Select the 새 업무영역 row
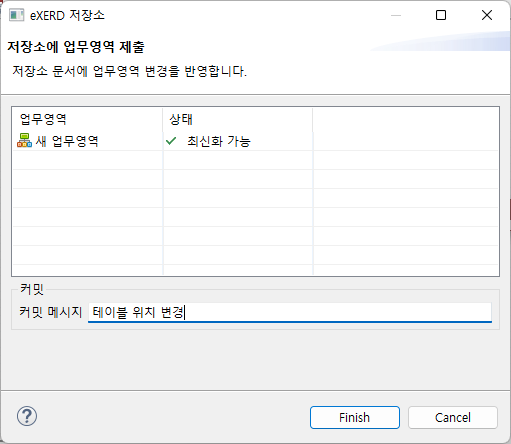511x444 pixels. point(255,141)
